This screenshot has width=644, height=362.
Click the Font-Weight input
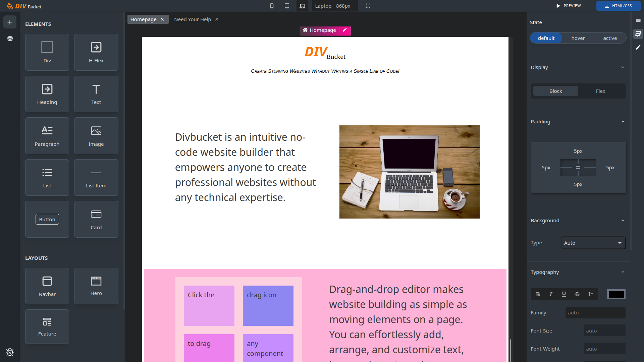pyautogui.click(x=604, y=349)
